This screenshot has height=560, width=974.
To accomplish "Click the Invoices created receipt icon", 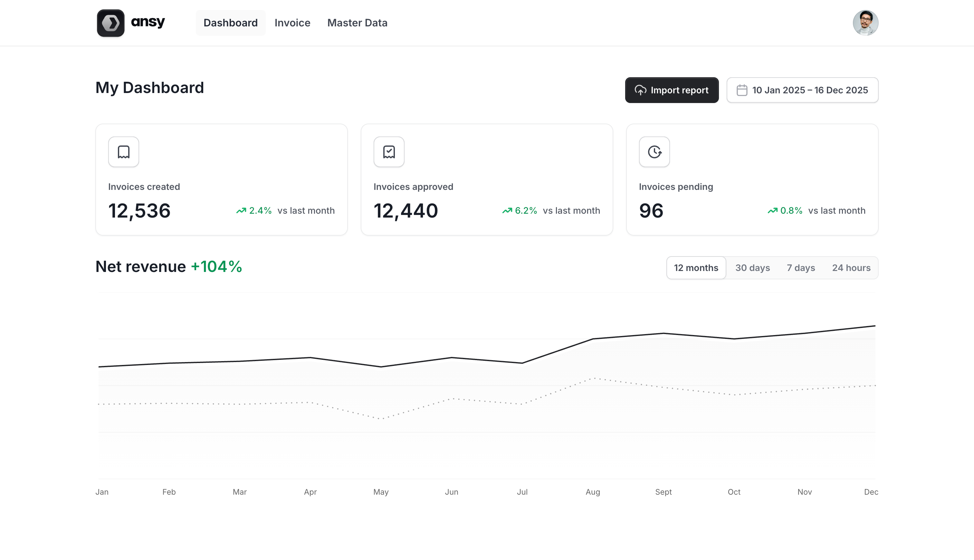I will 123,152.
